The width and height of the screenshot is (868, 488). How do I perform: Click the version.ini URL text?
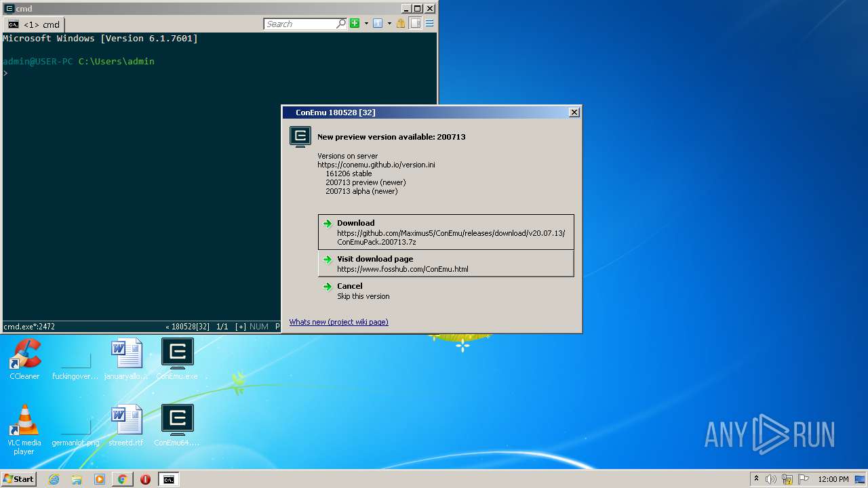point(376,165)
